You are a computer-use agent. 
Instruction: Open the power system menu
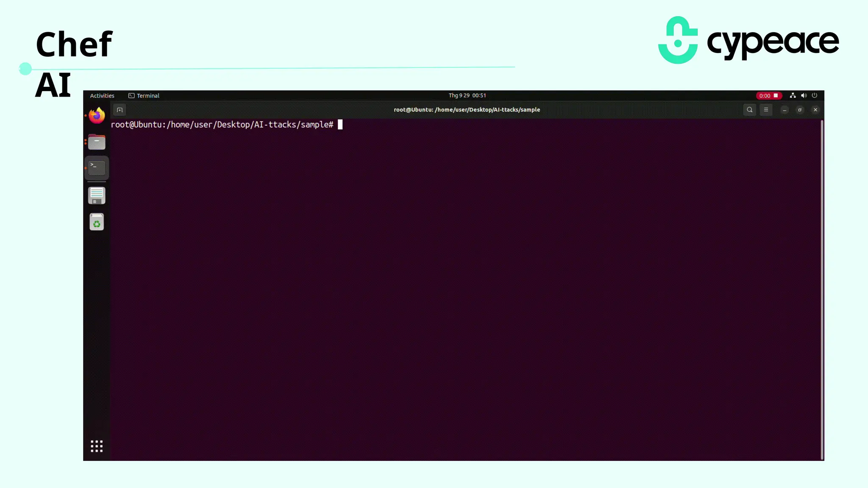815,96
